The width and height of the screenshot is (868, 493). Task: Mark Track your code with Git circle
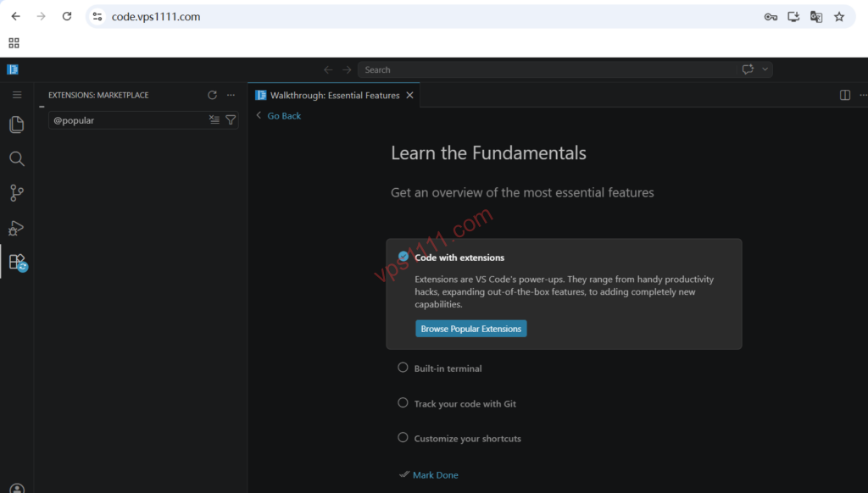[403, 403]
